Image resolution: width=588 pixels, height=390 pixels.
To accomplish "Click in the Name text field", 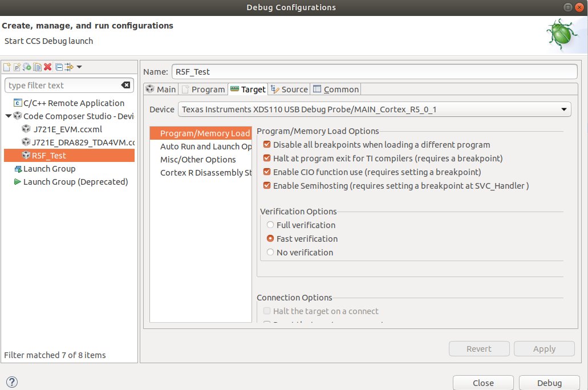I will click(374, 72).
